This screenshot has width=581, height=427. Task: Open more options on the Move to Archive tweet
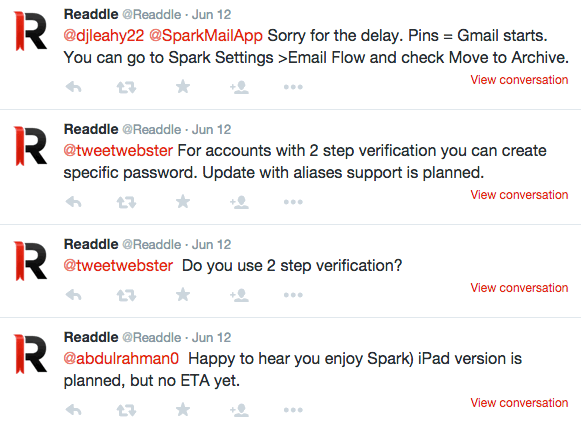(x=293, y=87)
